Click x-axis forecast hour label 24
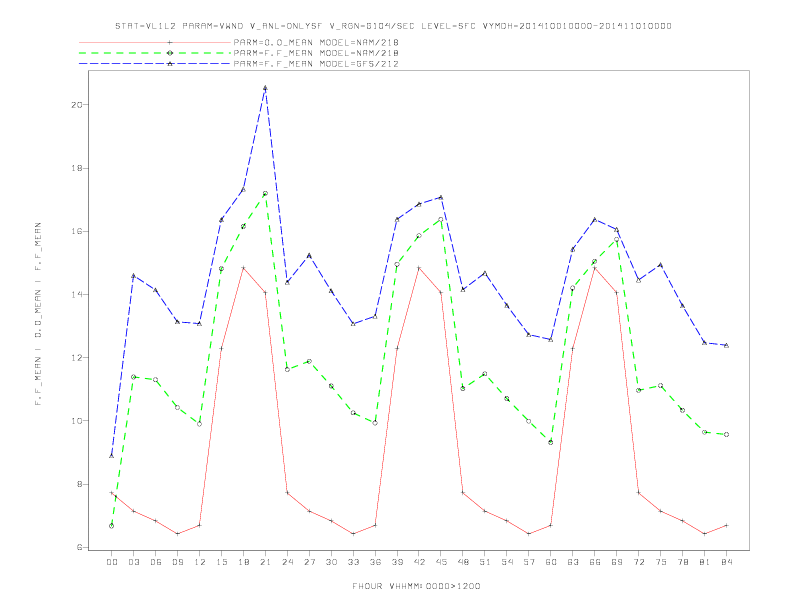Image resolution: width=792 pixels, height=612 pixels. pyautogui.click(x=287, y=562)
